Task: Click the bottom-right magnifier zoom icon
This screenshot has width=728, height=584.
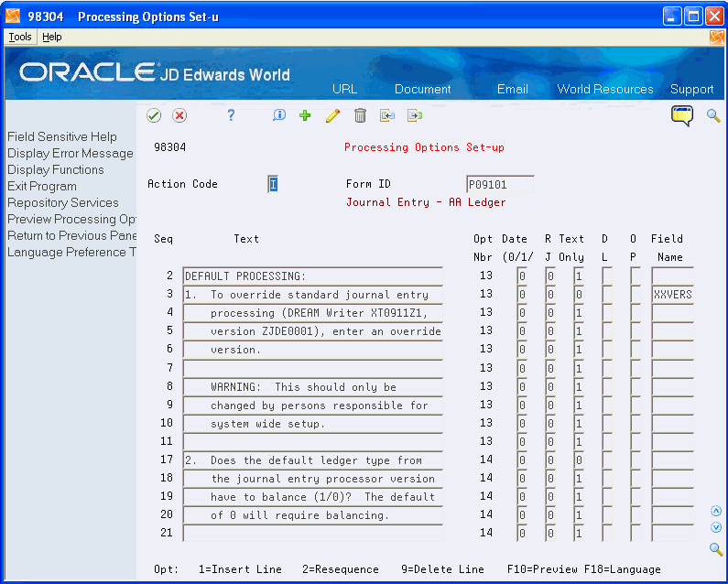Action: tap(716, 549)
